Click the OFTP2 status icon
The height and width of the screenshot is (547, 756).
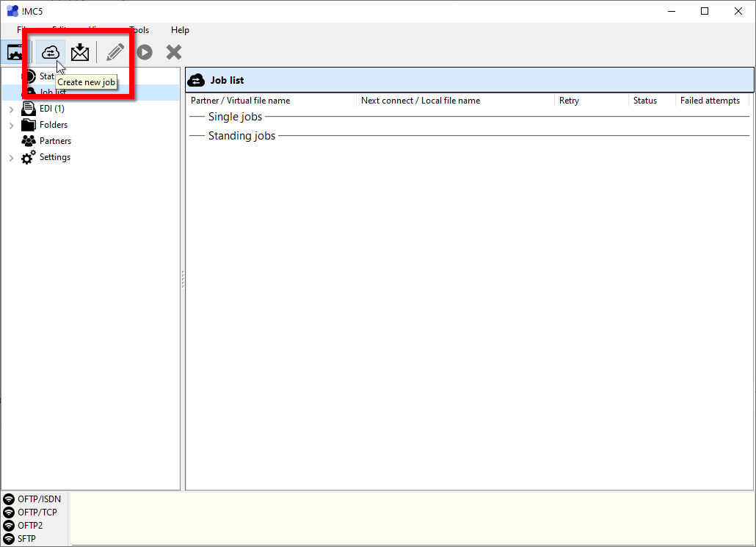tap(9, 525)
